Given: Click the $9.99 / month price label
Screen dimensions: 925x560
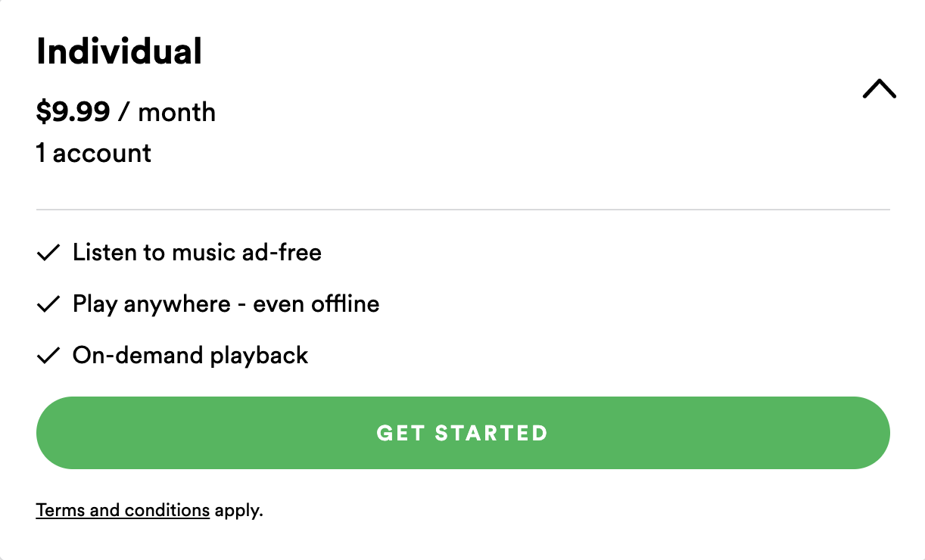Looking at the screenshot, I should (126, 112).
